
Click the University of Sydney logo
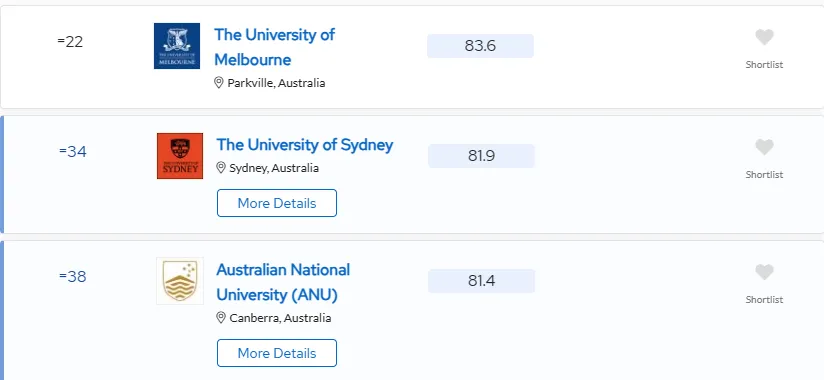(x=180, y=156)
